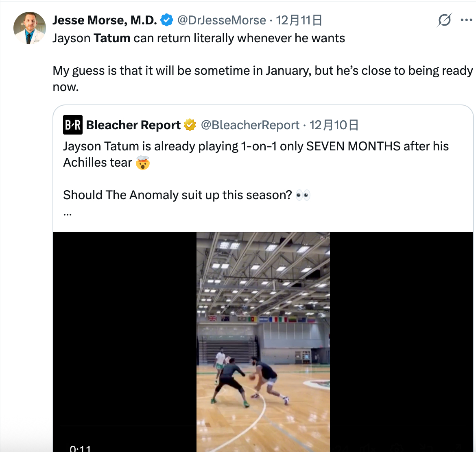Open the 12月10日 quoted tweet timestamp

[334, 125]
